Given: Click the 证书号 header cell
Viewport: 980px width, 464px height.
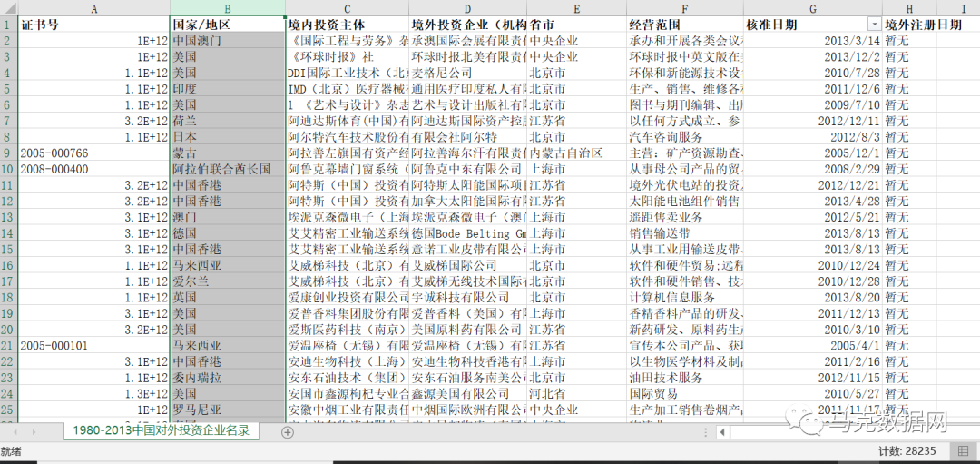Looking at the screenshot, I should [93, 25].
